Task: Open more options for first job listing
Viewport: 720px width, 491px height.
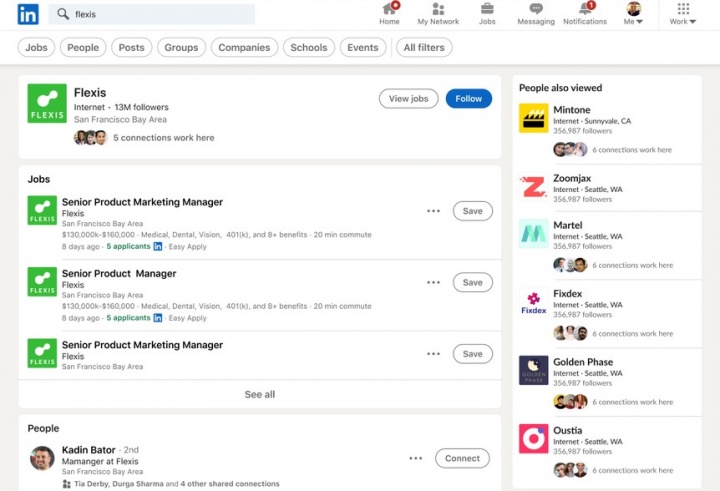Action: click(433, 211)
